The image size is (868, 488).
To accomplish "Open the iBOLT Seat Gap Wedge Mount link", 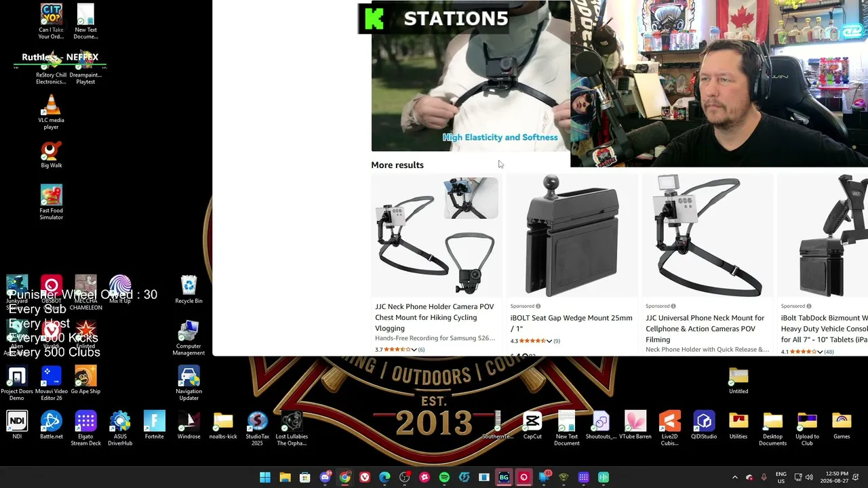I will point(572,323).
